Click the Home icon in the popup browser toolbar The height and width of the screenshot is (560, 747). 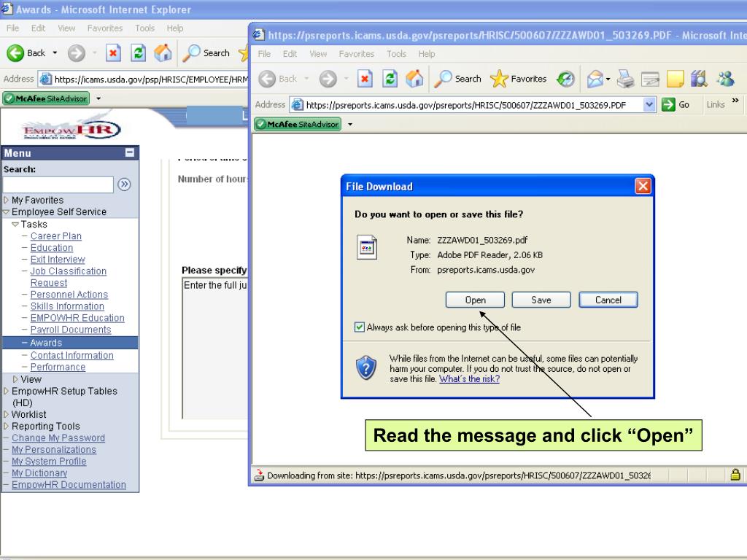tap(413, 79)
